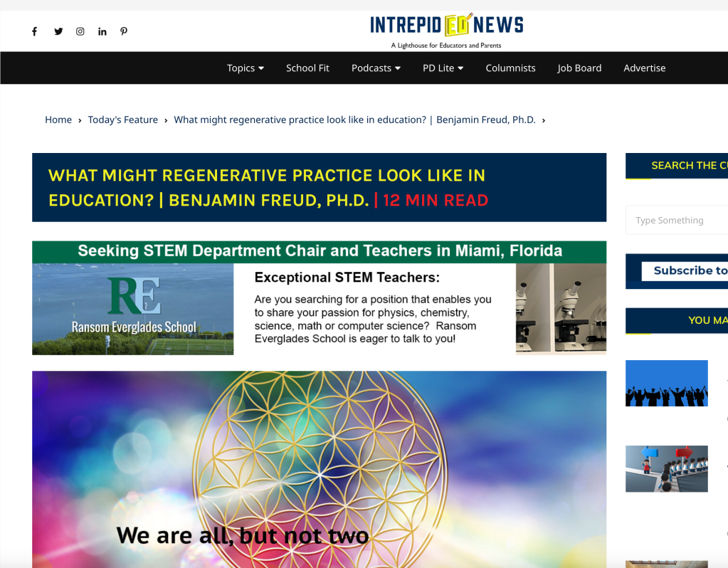This screenshot has height=568, width=728.
Task: Open the LinkedIn social icon
Action: pyautogui.click(x=102, y=31)
